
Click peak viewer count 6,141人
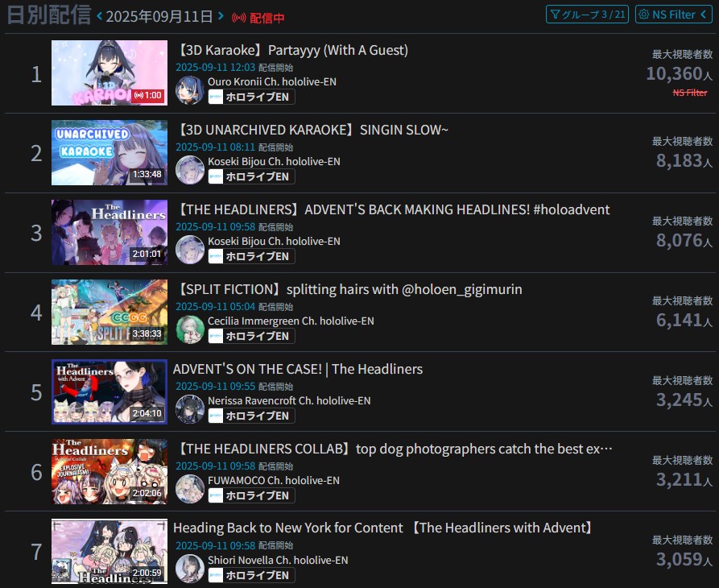tap(684, 320)
